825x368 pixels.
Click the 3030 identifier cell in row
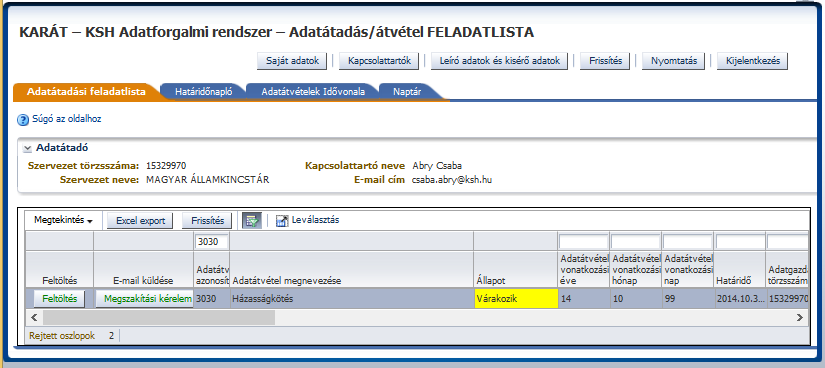coord(212,299)
